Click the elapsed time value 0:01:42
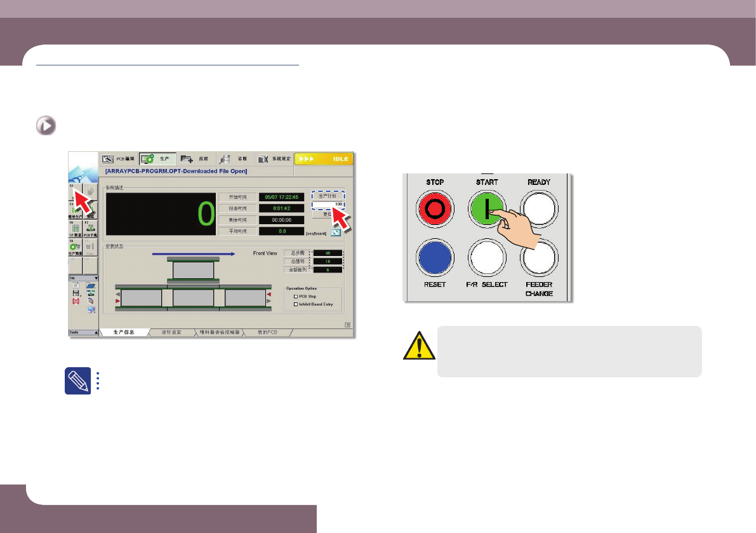Viewport: 756px width, 533px height. click(282, 208)
